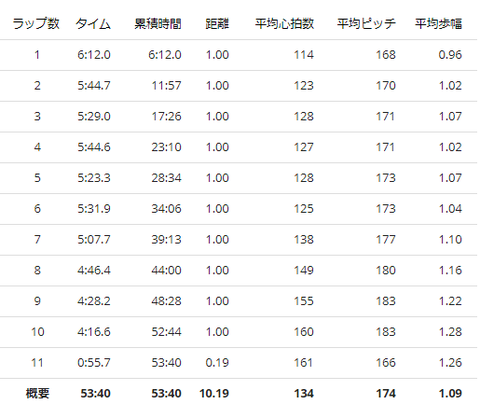This screenshot has width=480, height=418.
Task: Click the 累積時間 column header
Action: [158, 24]
